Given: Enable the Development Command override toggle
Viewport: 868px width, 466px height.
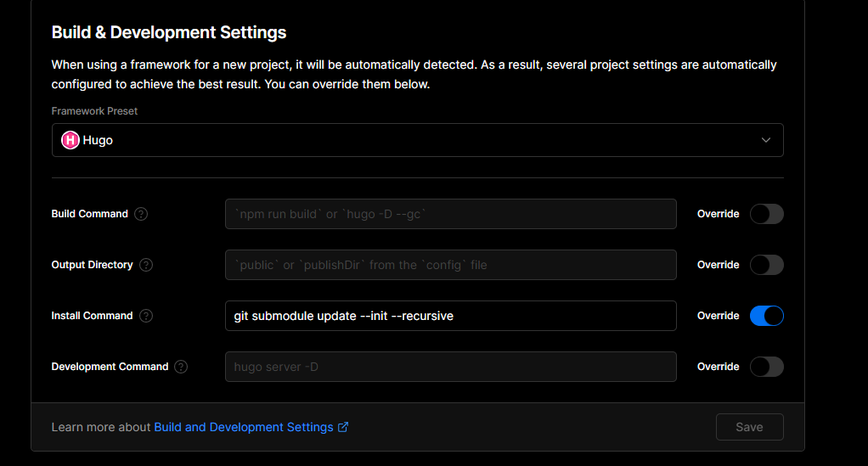Looking at the screenshot, I should coord(767,367).
